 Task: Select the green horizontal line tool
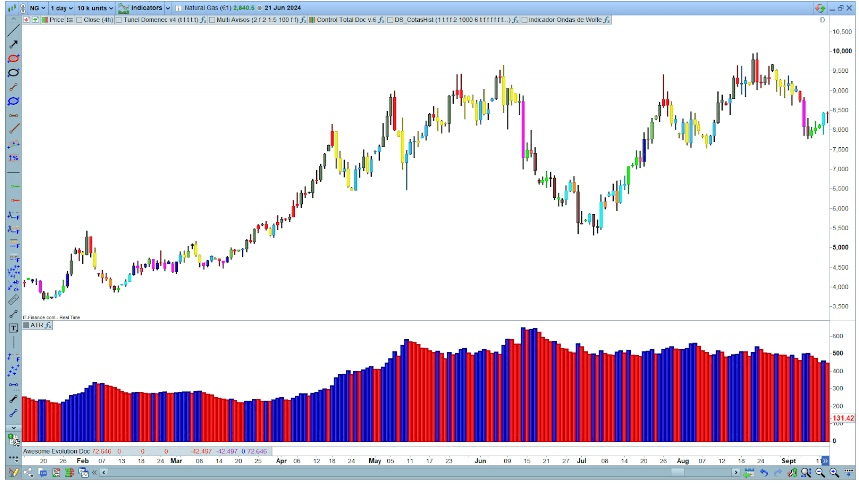click(x=13, y=186)
